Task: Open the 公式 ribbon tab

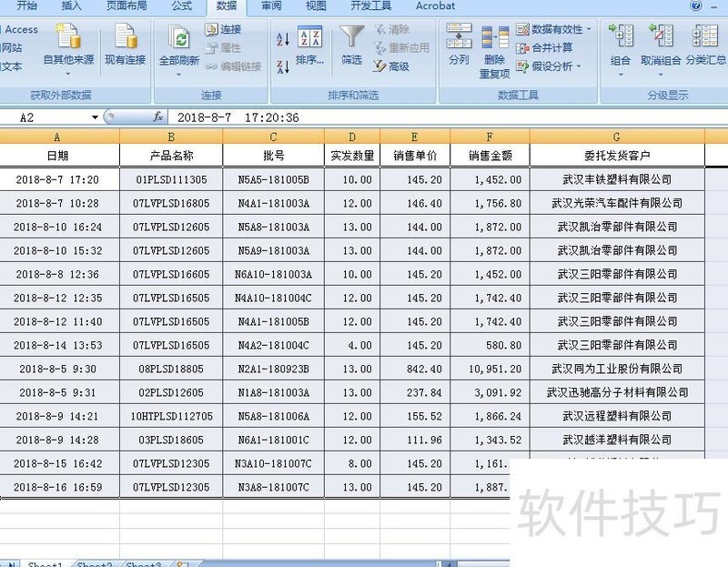Action: point(181,6)
